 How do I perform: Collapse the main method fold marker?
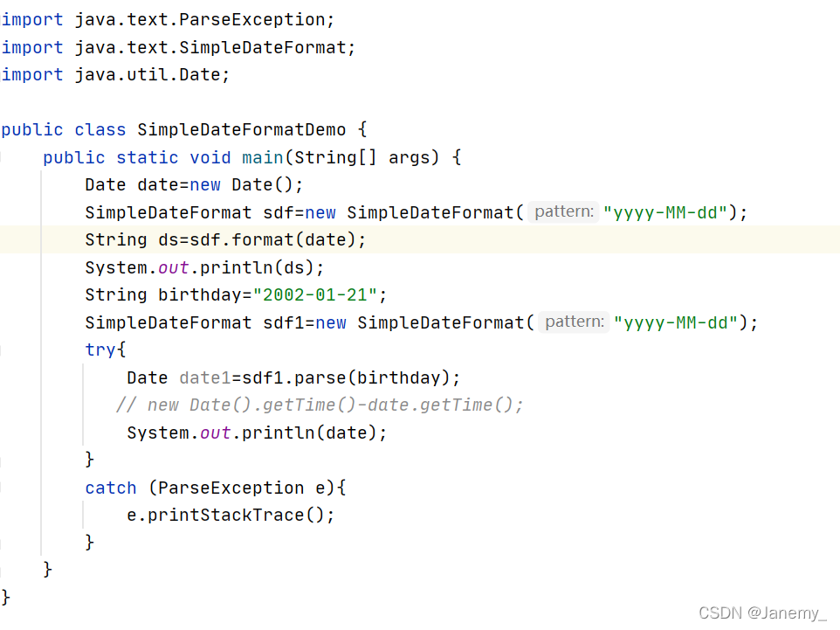1,157
